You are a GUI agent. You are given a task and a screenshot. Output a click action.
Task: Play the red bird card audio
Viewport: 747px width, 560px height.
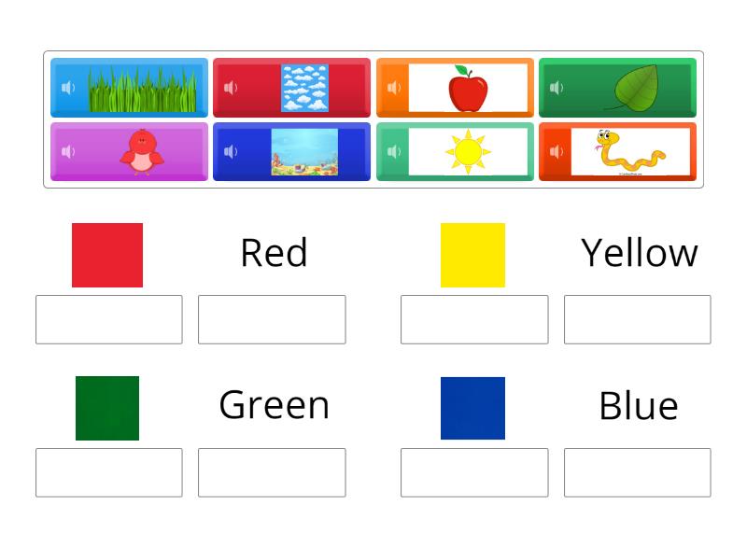(x=65, y=151)
